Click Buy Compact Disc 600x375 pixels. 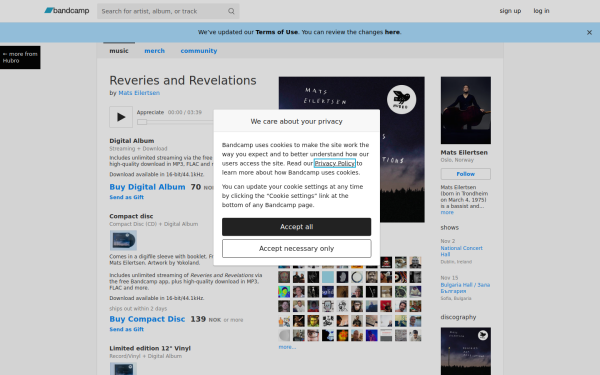(147, 319)
